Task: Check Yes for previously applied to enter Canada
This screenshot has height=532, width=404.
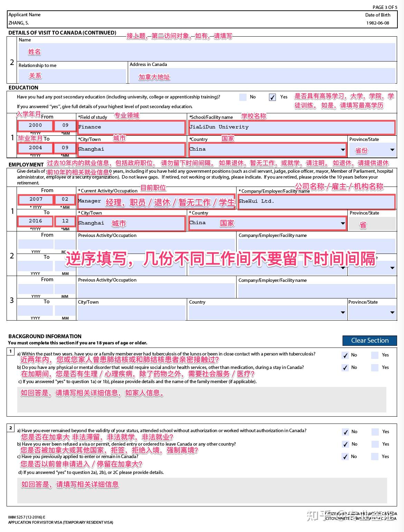Action: [x=375, y=457]
